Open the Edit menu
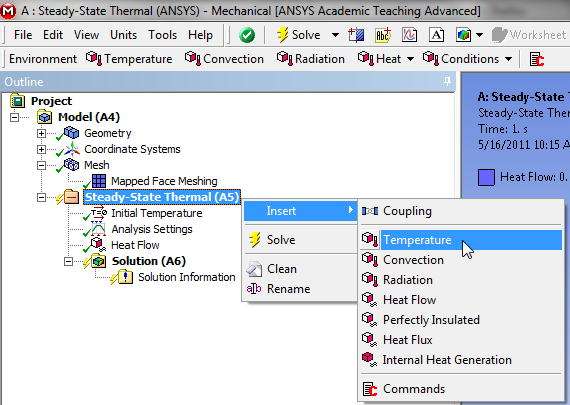Image resolution: width=570 pixels, height=405 pixels. click(53, 35)
